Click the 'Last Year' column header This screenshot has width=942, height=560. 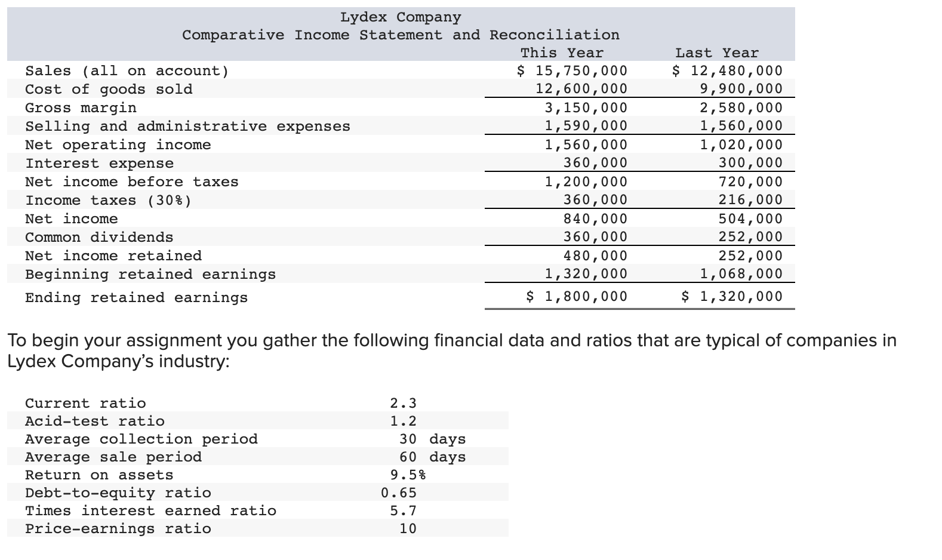pyautogui.click(x=717, y=53)
